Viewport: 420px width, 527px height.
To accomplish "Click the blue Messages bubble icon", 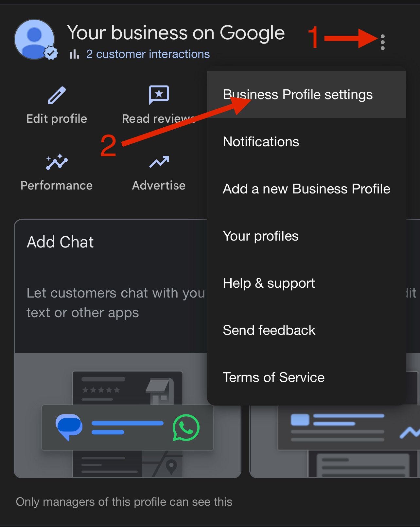I will [x=69, y=427].
